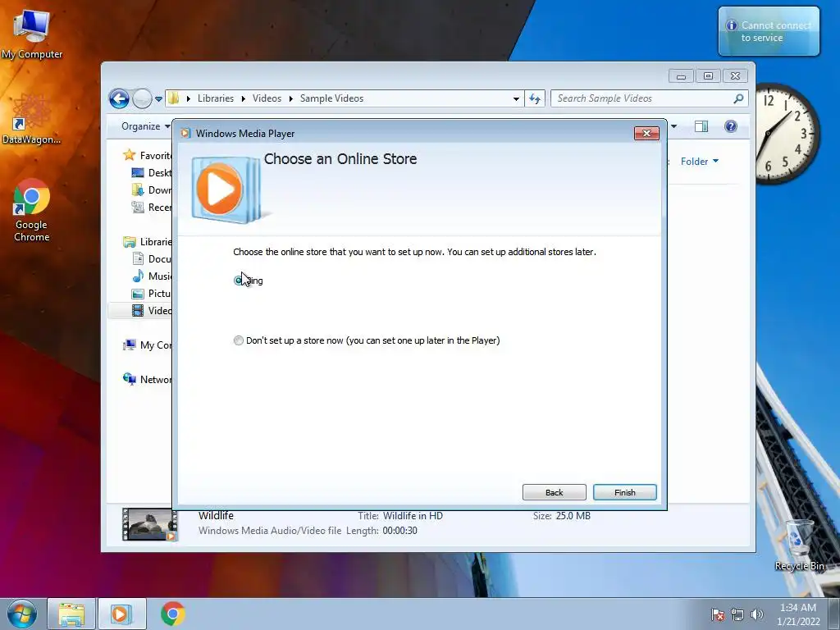Select Favorites in the navigation pane

[x=148, y=155]
